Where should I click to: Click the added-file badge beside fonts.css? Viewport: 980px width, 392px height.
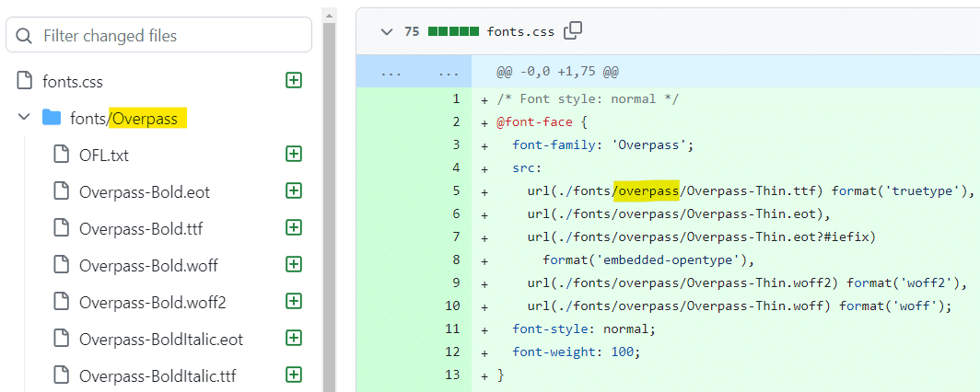294,80
